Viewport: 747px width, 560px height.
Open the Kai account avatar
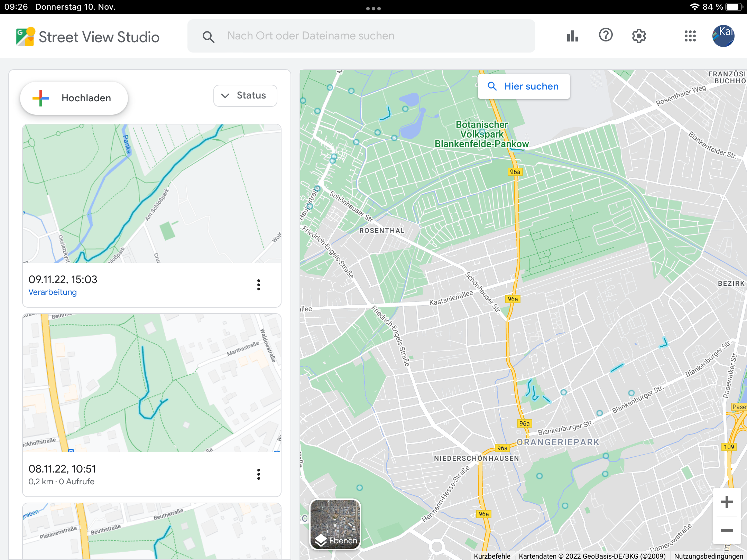[x=723, y=36]
